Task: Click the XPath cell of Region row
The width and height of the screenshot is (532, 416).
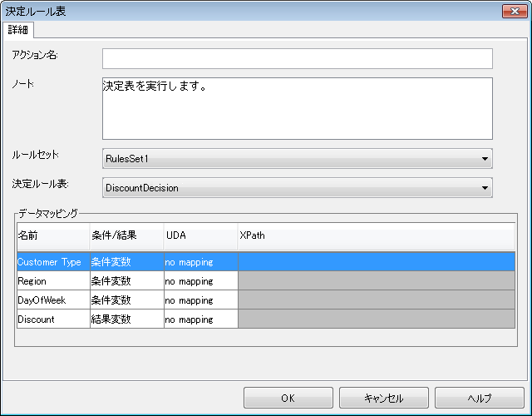Action: coord(377,281)
